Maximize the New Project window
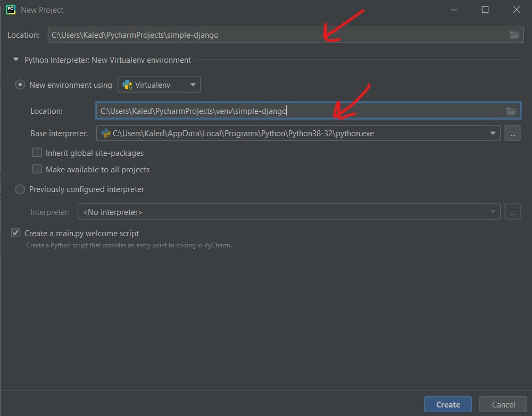Screen dimensions: 532x416 pos(485,10)
